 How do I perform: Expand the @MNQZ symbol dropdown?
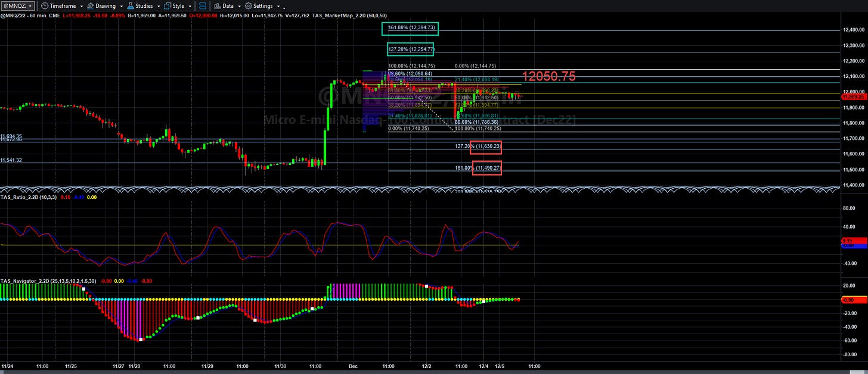(17, 6)
